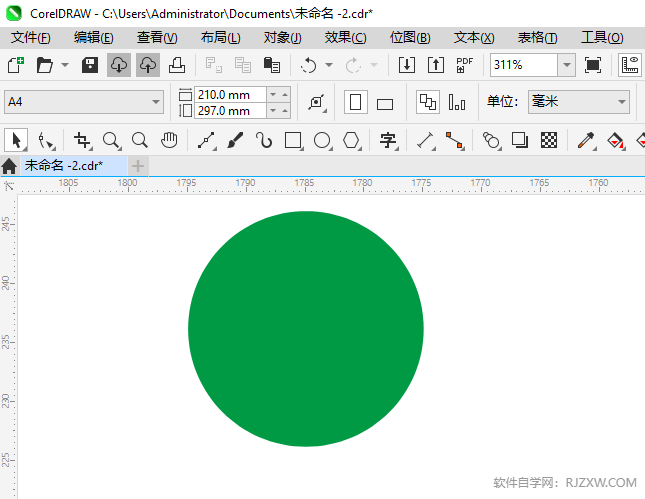The image size is (645, 499).
Task: Select the Rectangle tool
Action: pos(293,140)
